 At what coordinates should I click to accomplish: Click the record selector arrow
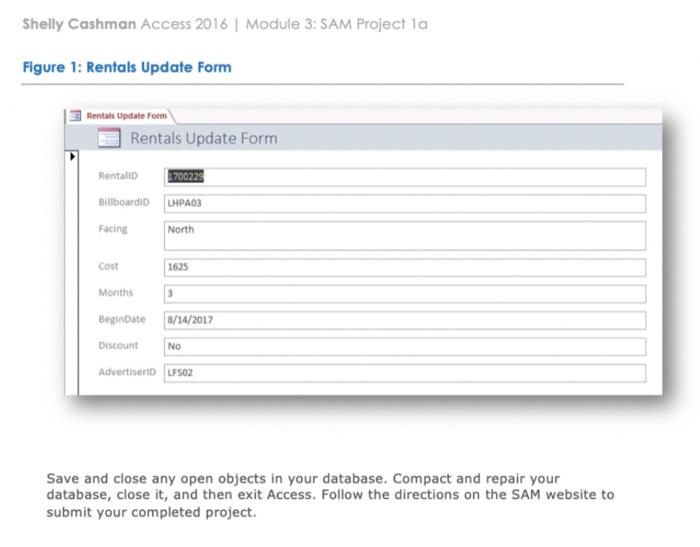[72, 156]
